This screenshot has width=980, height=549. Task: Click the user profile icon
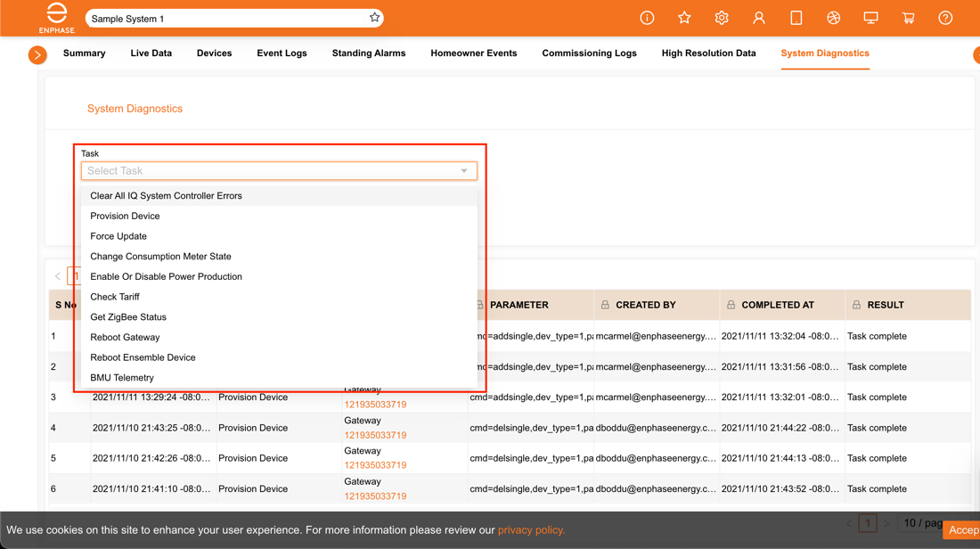[x=758, y=17]
